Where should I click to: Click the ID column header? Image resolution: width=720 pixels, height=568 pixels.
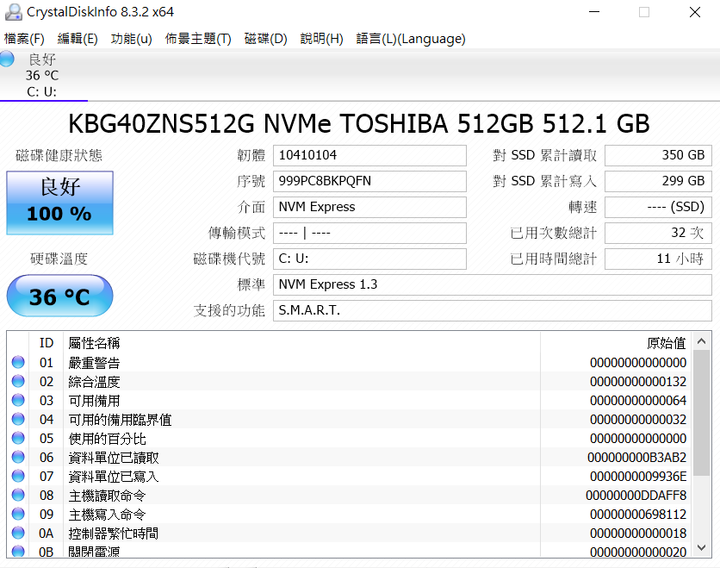pyautogui.click(x=46, y=343)
